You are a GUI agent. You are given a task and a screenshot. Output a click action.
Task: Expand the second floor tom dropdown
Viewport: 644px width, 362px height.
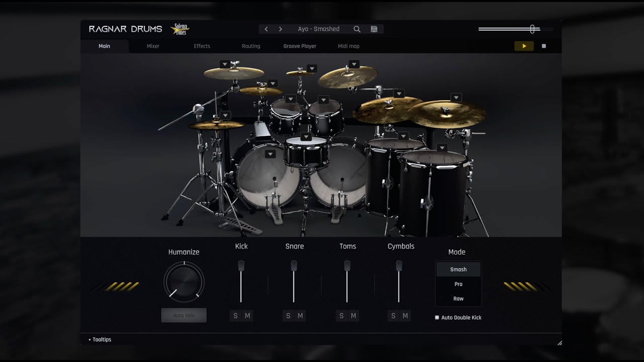442,148
